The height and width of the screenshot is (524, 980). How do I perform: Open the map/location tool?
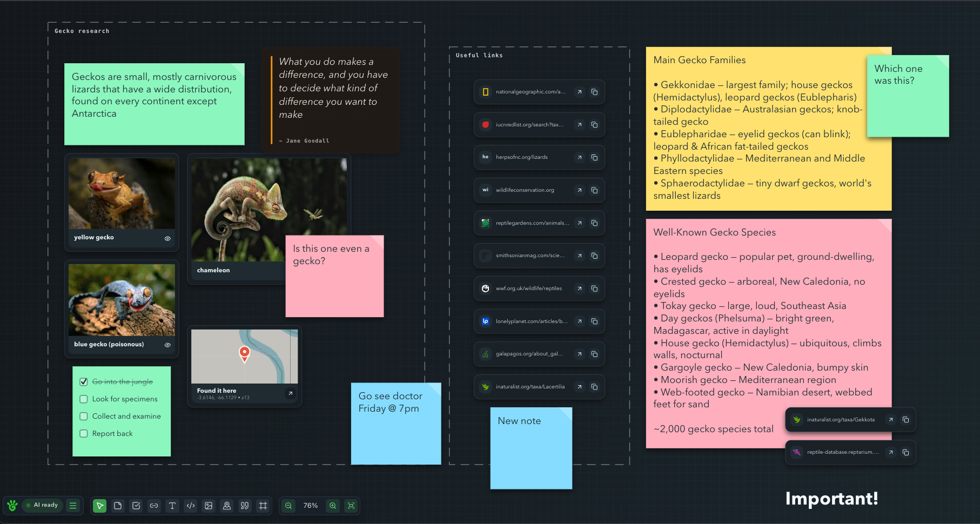(226, 506)
